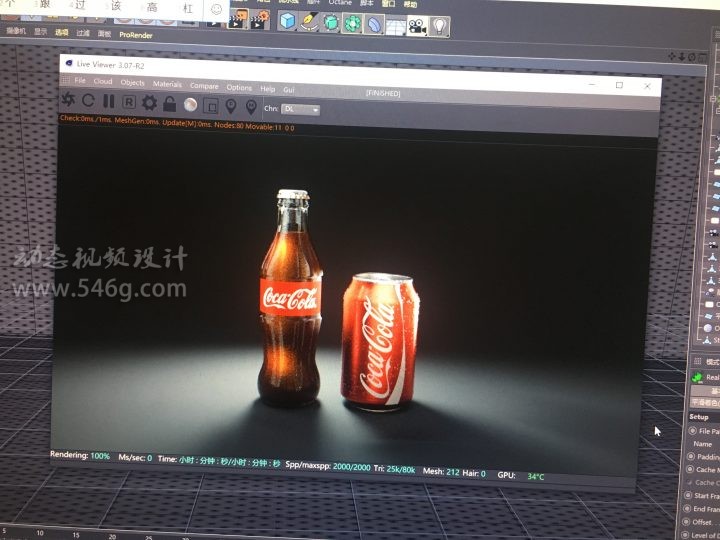This screenshot has height=540, width=720.
Task: Click the Spp/maxspp 2000/2000 status value
Action: click(351, 467)
